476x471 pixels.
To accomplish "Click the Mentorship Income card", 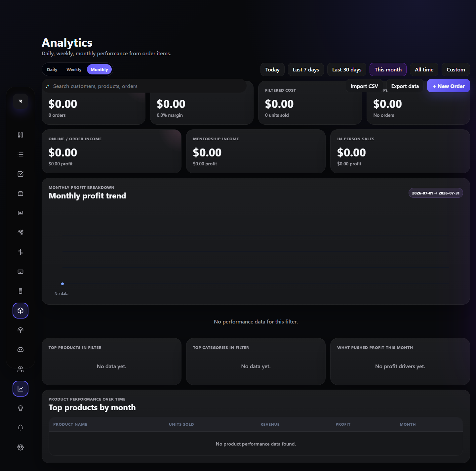I will (x=256, y=151).
